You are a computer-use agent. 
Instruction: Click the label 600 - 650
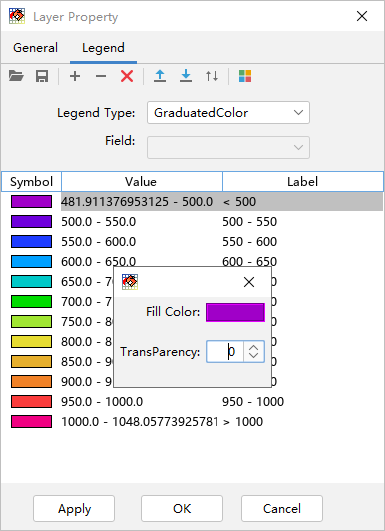point(250,261)
